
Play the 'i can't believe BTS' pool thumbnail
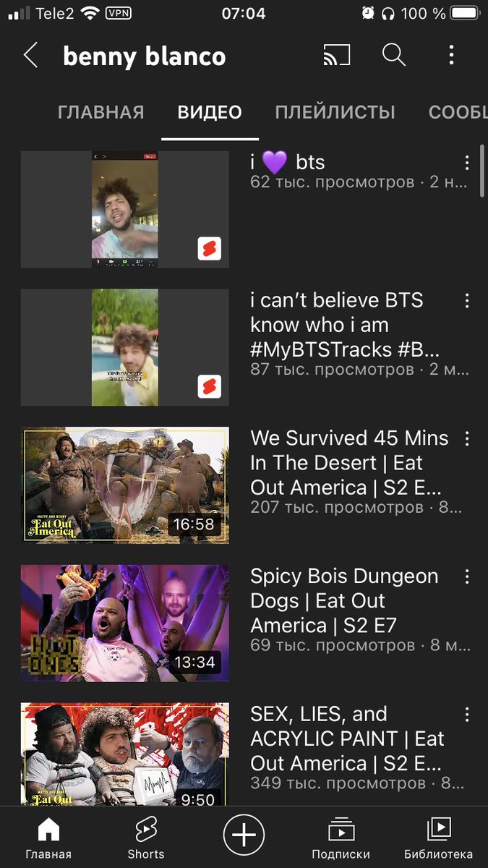point(124,347)
